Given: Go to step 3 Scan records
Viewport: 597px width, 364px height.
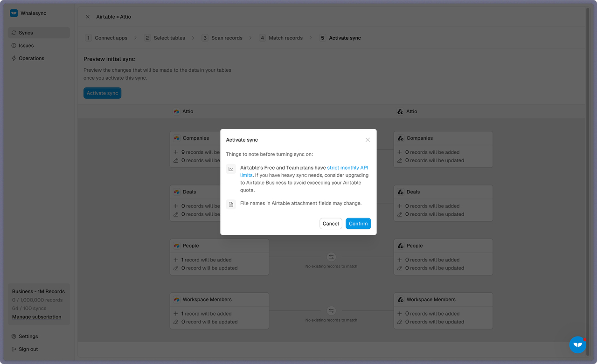Looking at the screenshot, I should [222, 38].
